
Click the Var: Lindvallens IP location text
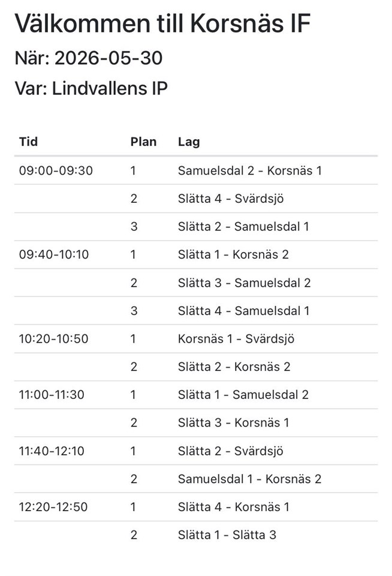tap(91, 89)
